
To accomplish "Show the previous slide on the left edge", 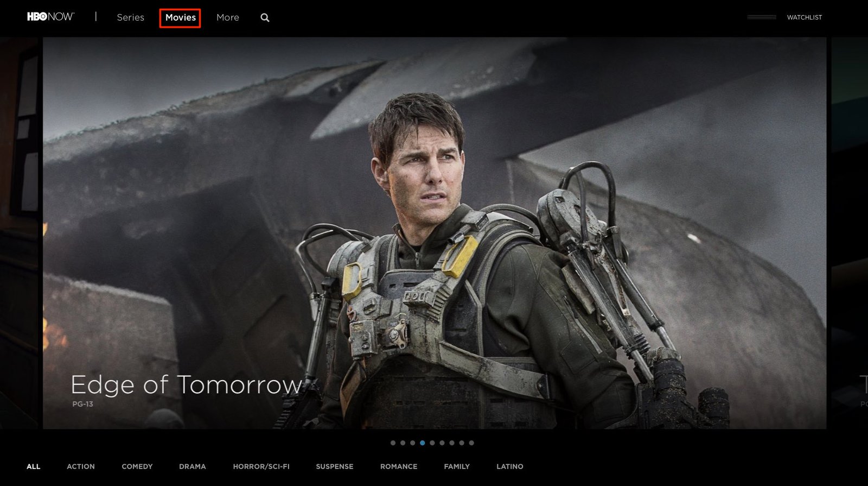I will 20,233.
